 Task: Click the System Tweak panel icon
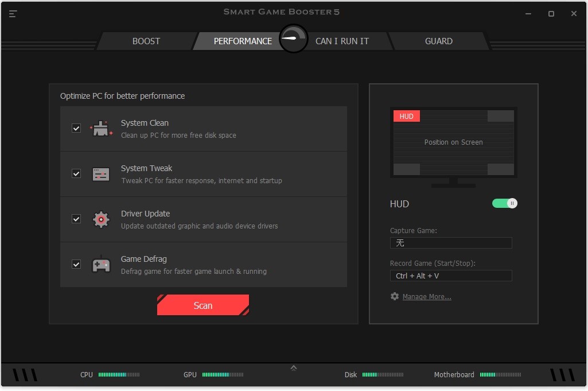[x=101, y=173]
